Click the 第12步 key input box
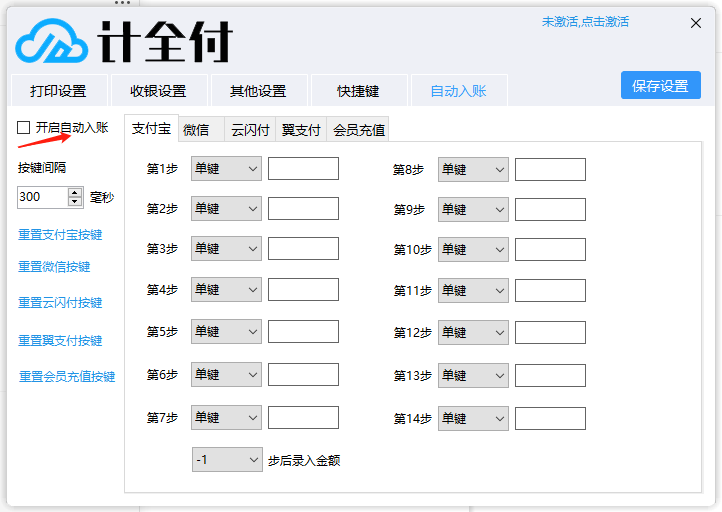 [550, 332]
